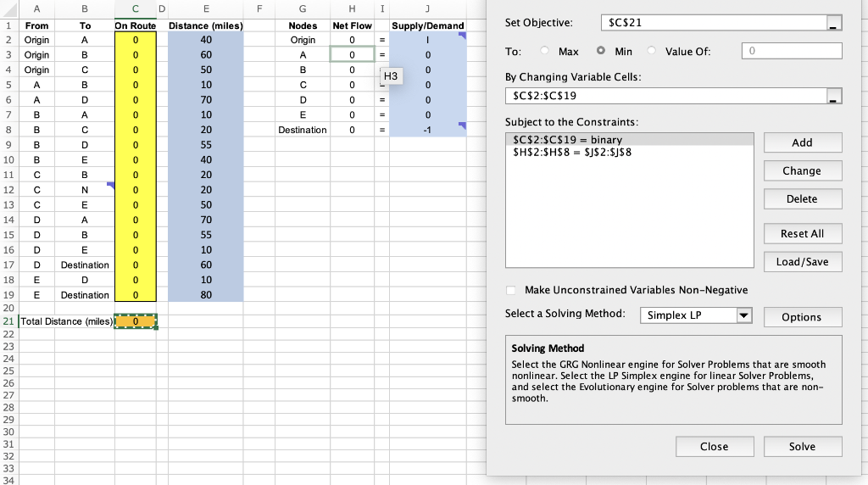This screenshot has width=868, height=485.
Task: Select the Value Of radio option
Action: coord(652,50)
